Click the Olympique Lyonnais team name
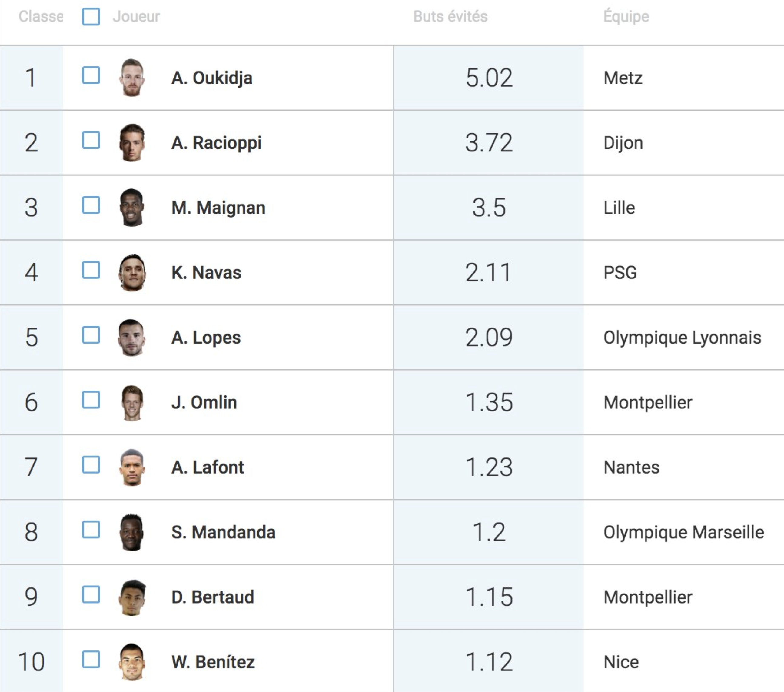The width and height of the screenshot is (784, 692). pos(682,338)
